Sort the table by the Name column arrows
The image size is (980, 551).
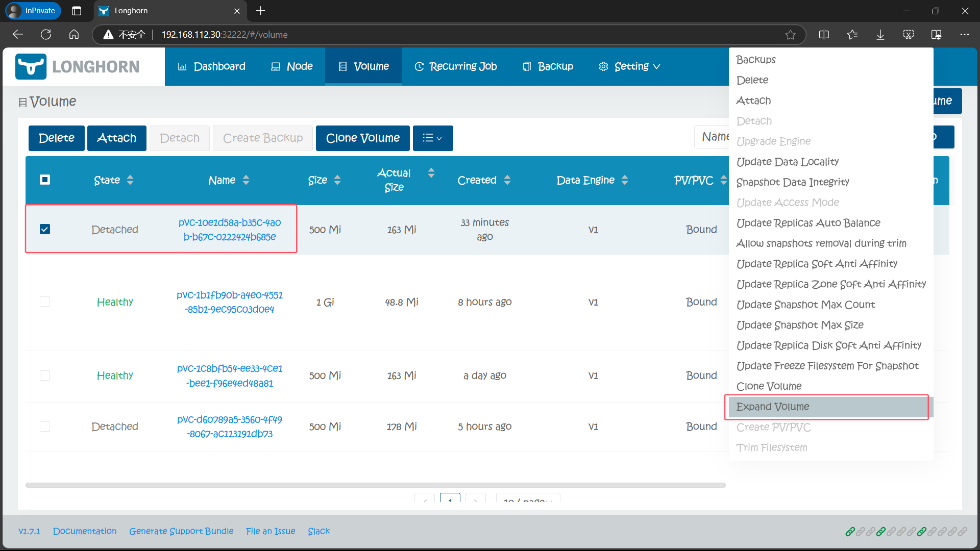(246, 180)
